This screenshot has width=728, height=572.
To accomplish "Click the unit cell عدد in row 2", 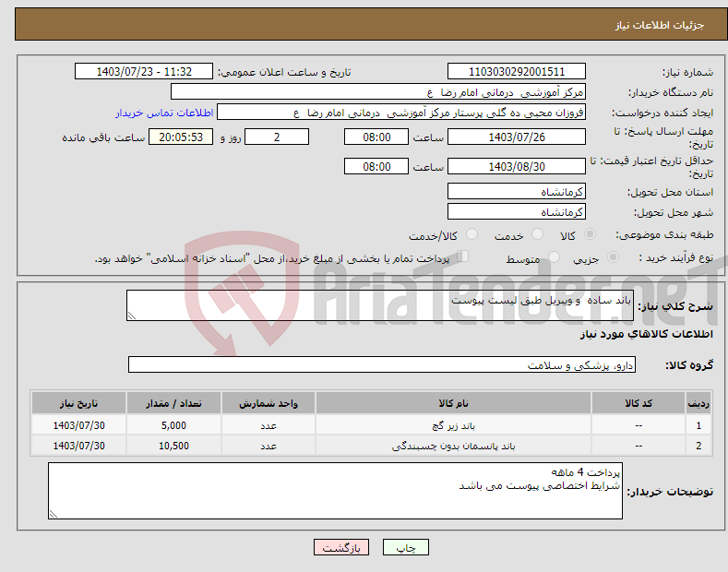I will pyautogui.click(x=269, y=446).
